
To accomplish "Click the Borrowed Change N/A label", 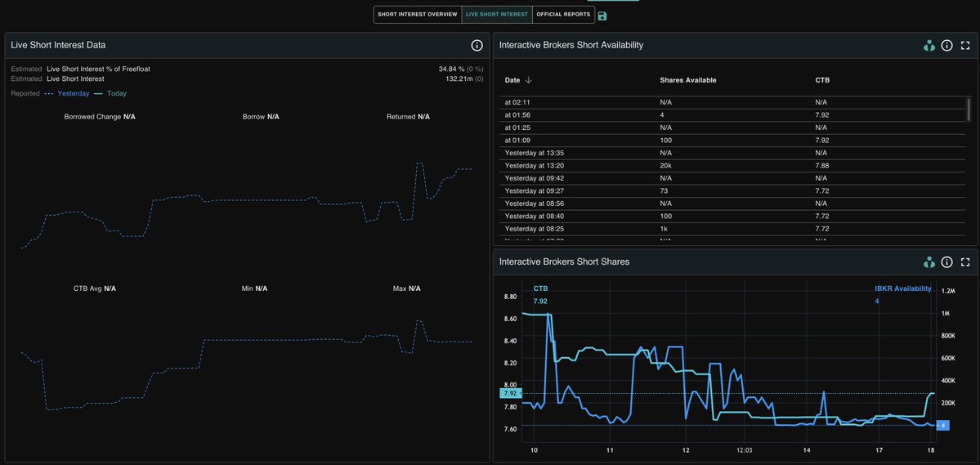I will coord(100,117).
